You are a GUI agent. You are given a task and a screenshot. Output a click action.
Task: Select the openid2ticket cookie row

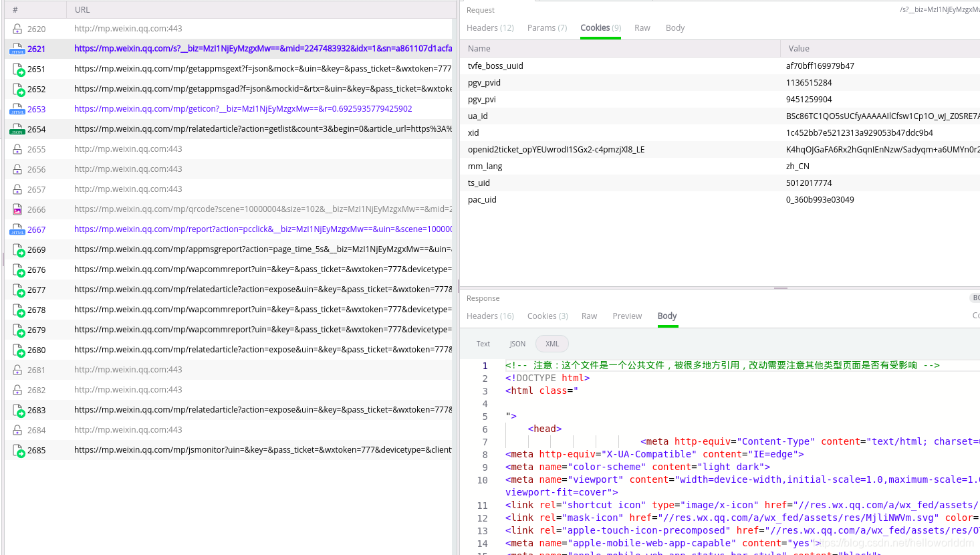720,150
